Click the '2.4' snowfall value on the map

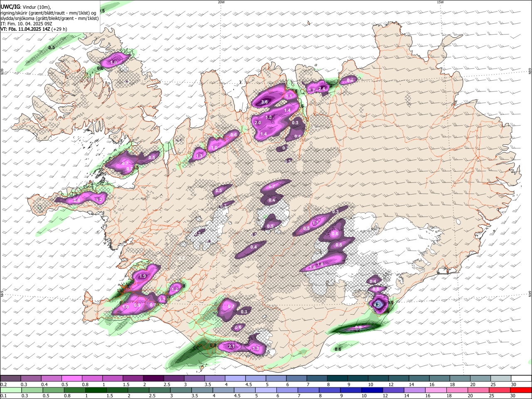click(321, 88)
